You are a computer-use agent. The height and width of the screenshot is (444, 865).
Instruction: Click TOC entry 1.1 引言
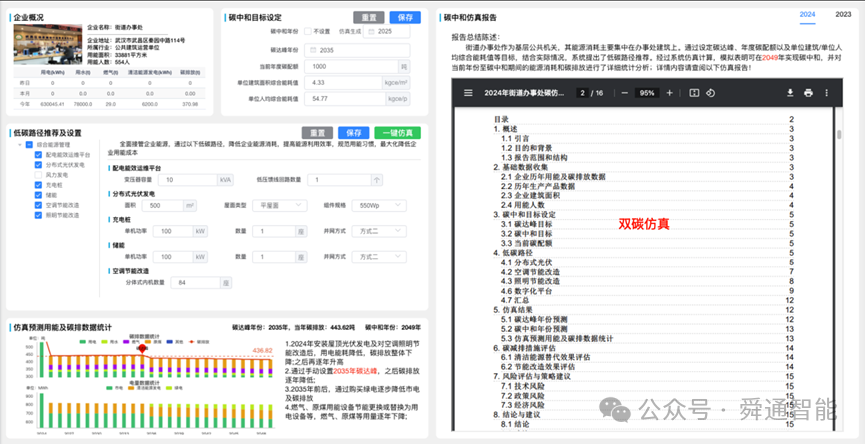[515, 138]
